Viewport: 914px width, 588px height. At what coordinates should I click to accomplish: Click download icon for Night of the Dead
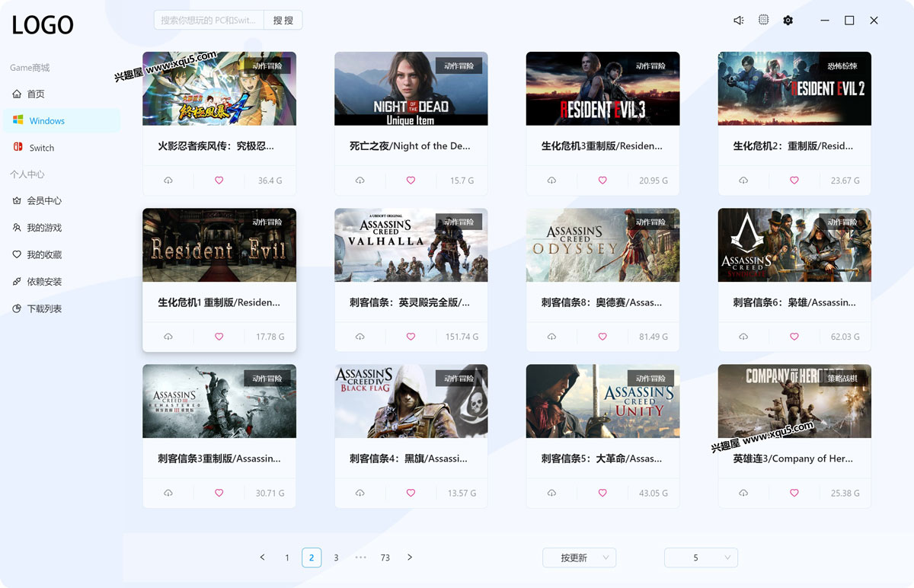click(x=360, y=181)
